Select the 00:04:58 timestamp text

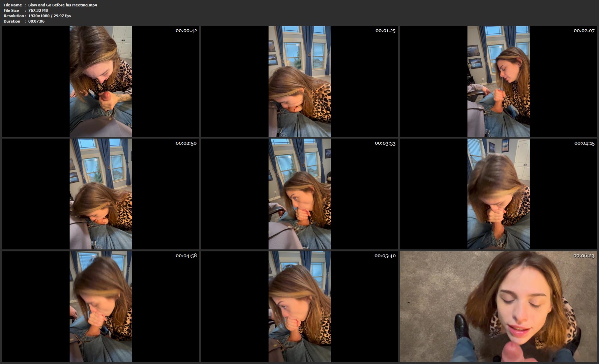186,256
